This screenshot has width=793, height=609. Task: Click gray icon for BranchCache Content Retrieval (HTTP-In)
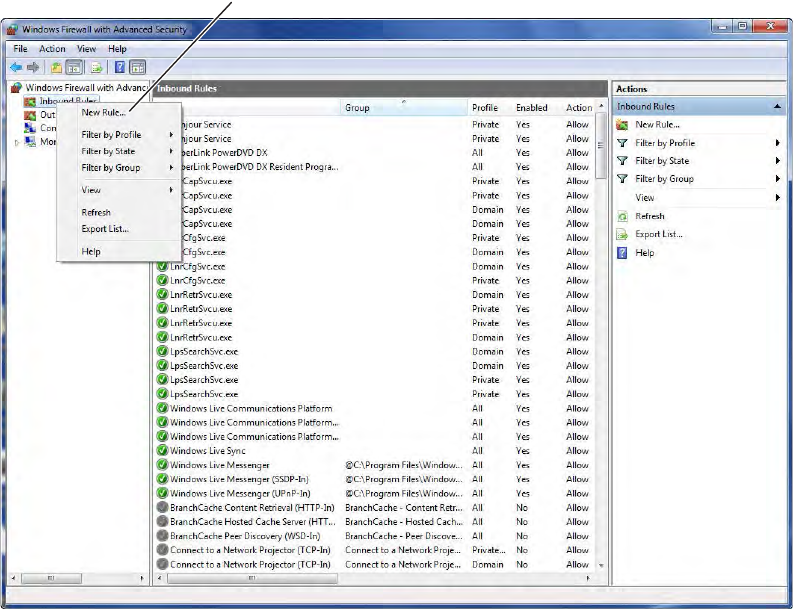162,507
